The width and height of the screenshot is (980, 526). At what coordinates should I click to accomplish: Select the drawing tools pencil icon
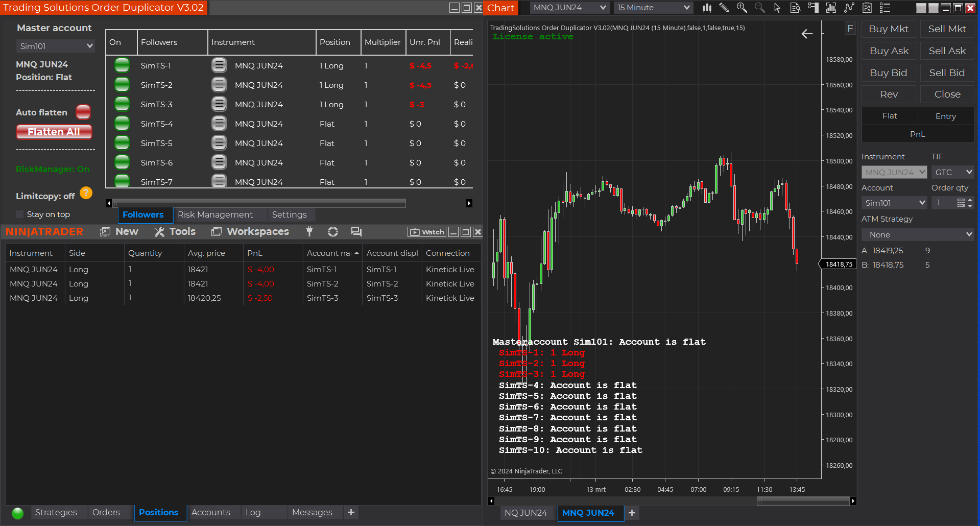[724, 8]
